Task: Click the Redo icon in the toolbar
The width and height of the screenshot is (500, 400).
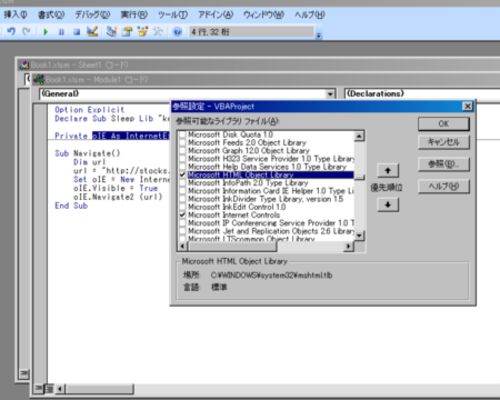Action: [x=27, y=32]
